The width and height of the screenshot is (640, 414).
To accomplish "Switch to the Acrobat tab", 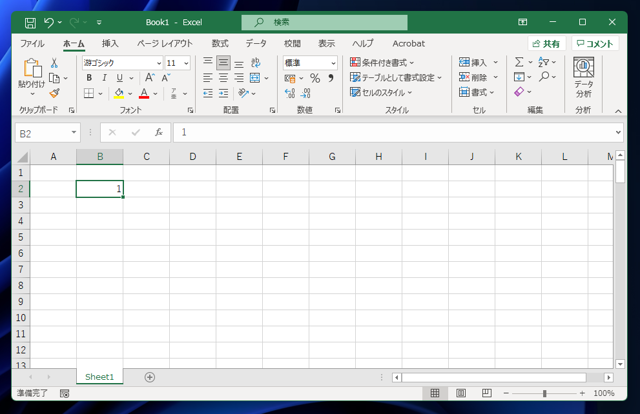I will [x=409, y=43].
